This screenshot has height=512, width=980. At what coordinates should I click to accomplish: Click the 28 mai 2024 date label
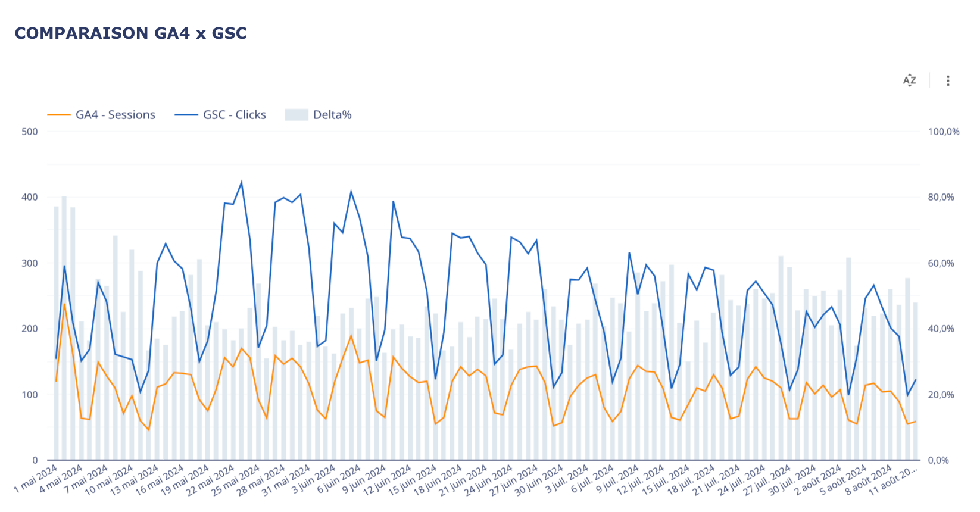(261, 480)
